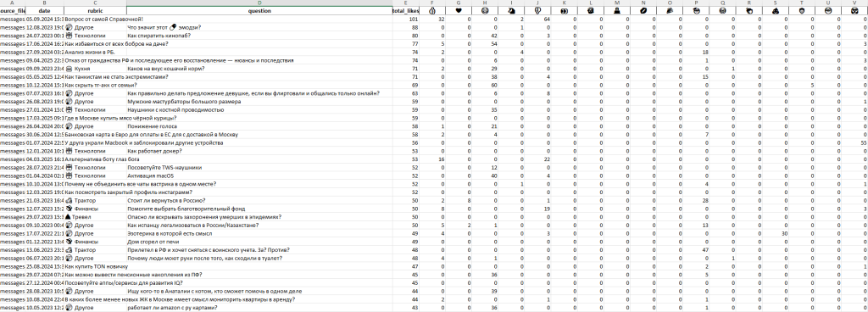Click the emoji header cell in column R
This screenshot has height=312, width=868.
pyautogui.click(x=749, y=10)
